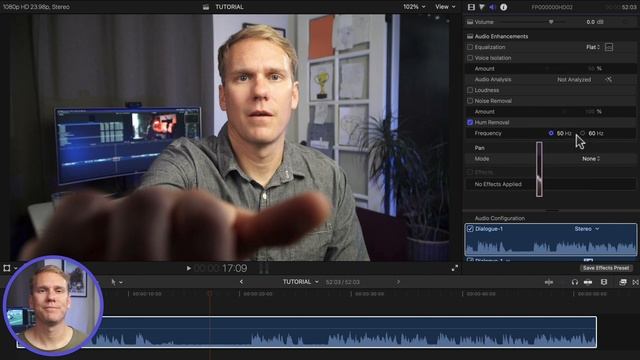Enable the Equalization checkbox

point(470,47)
